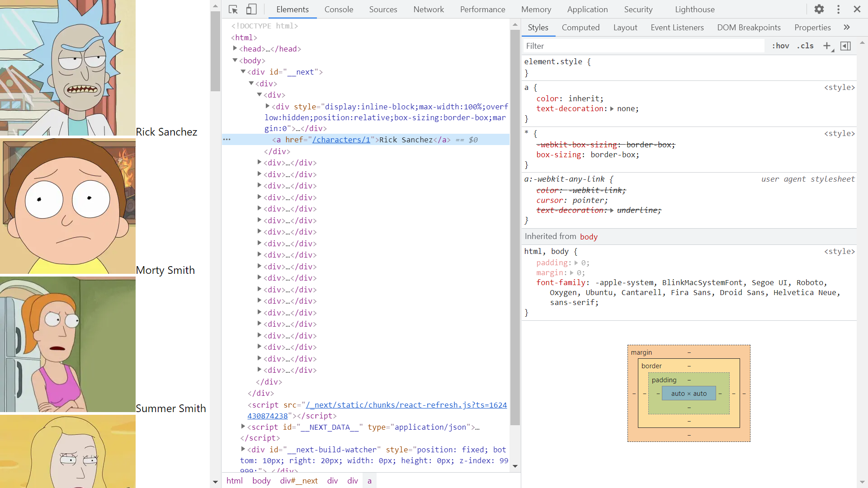Toggle the computed styles sidebar icon
Image resolution: width=868 pixels, height=488 pixels.
pyautogui.click(x=845, y=46)
